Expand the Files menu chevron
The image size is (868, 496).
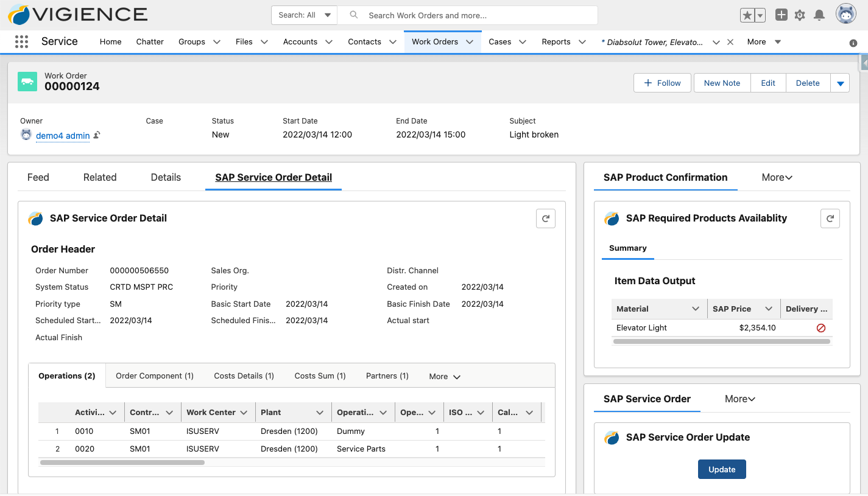click(264, 42)
